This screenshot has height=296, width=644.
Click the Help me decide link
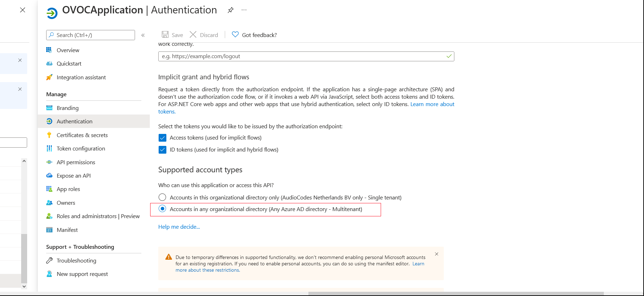[x=179, y=227]
